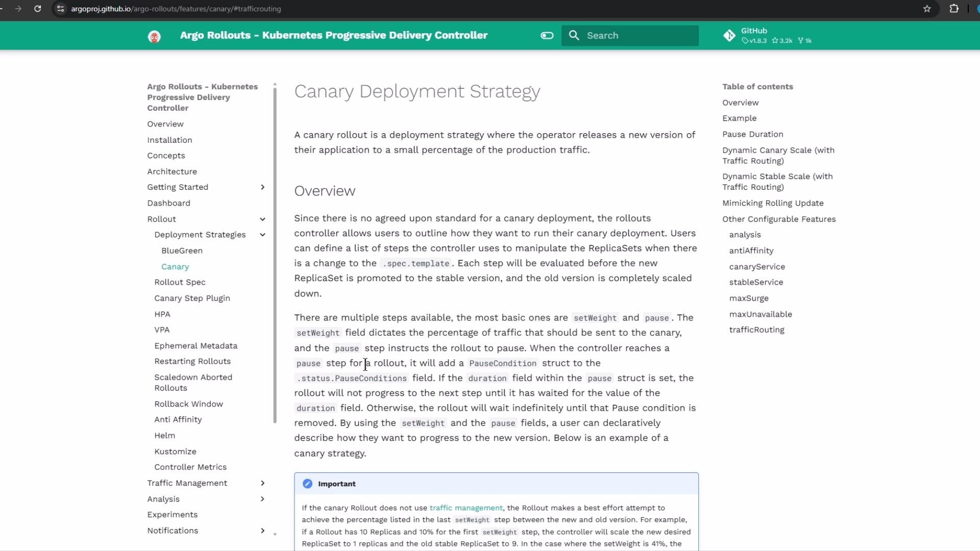The width and height of the screenshot is (980, 551).
Task: Reload the page with browser refresh icon
Action: click(38, 9)
